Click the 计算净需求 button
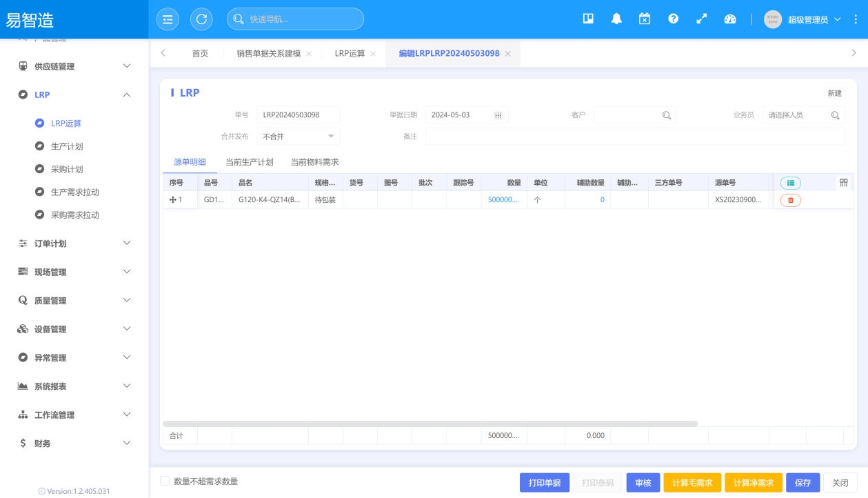The width and height of the screenshot is (868, 498). (x=753, y=483)
